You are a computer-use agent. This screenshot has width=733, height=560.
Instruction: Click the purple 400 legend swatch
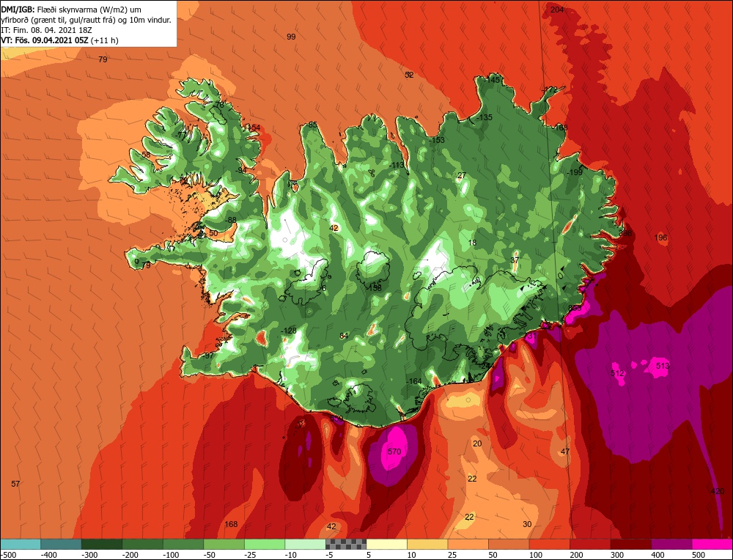tap(671, 544)
